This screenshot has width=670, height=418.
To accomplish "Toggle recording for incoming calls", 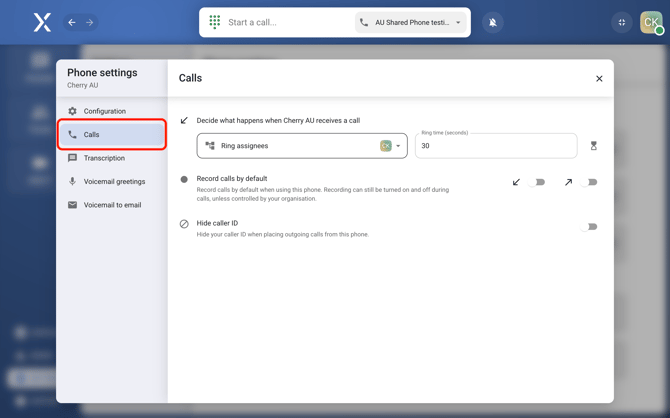I will [537, 182].
